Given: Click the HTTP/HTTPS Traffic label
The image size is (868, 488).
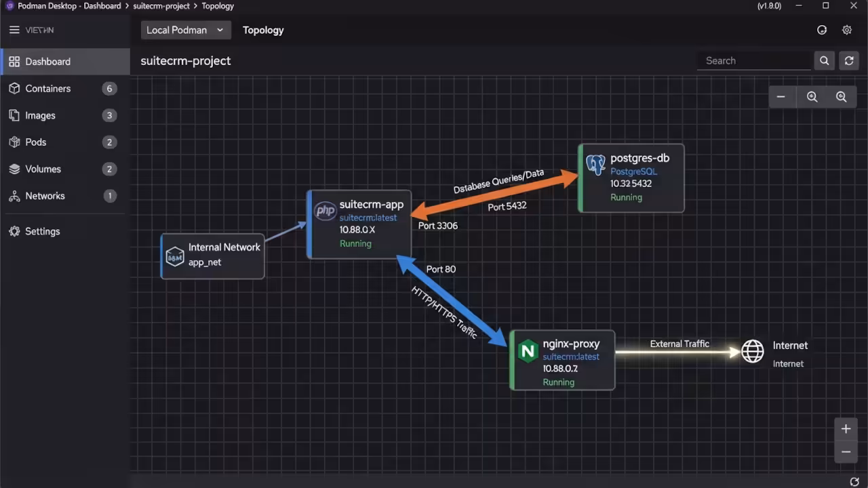Looking at the screenshot, I should pyautogui.click(x=445, y=312).
